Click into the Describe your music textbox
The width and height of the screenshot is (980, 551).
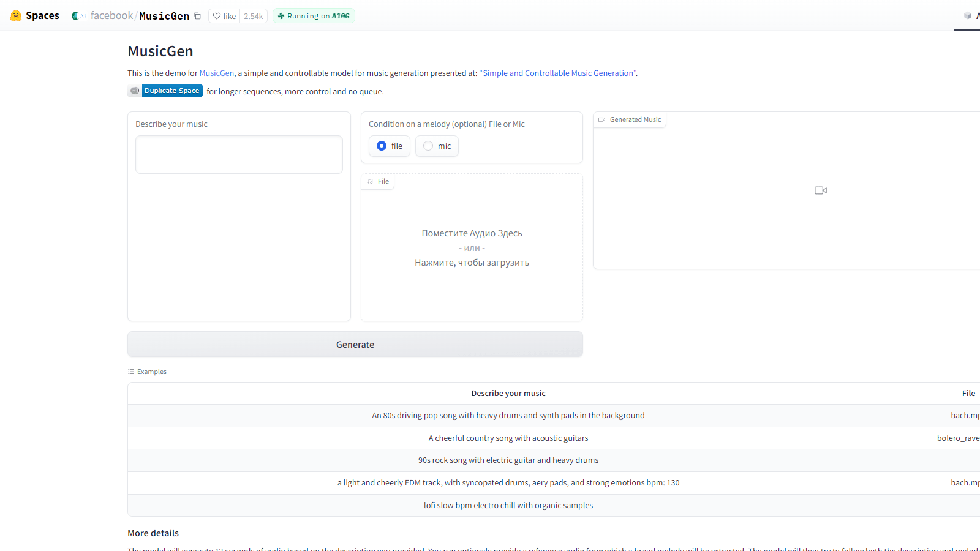pos(239,154)
